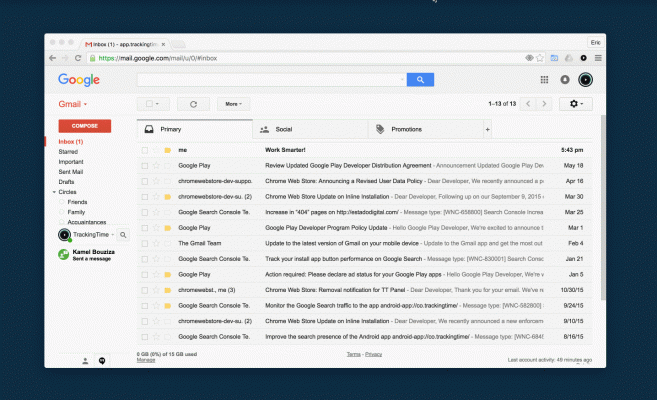Toggle importance marker on Mar 1 email
The width and height of the screenshot is (657, 400).
(168, 228)
